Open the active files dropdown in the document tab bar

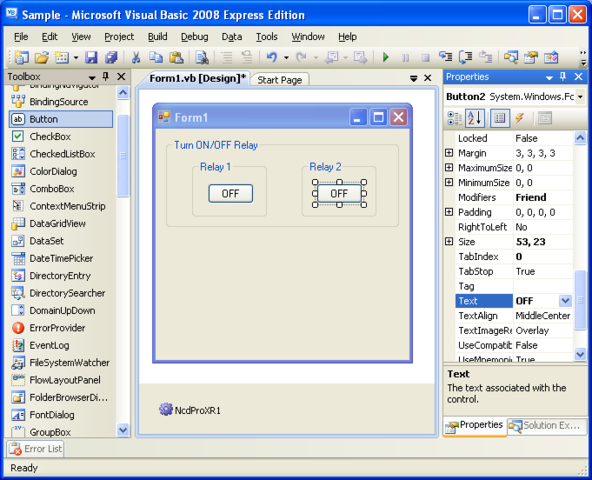tap(414, 79)
